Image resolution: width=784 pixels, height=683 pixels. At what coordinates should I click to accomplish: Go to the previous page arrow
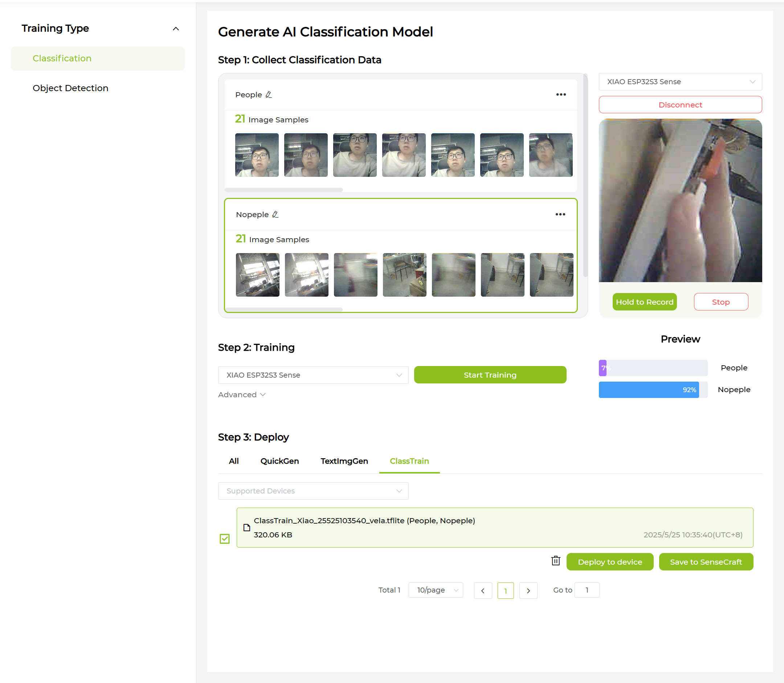coord(483,590)
